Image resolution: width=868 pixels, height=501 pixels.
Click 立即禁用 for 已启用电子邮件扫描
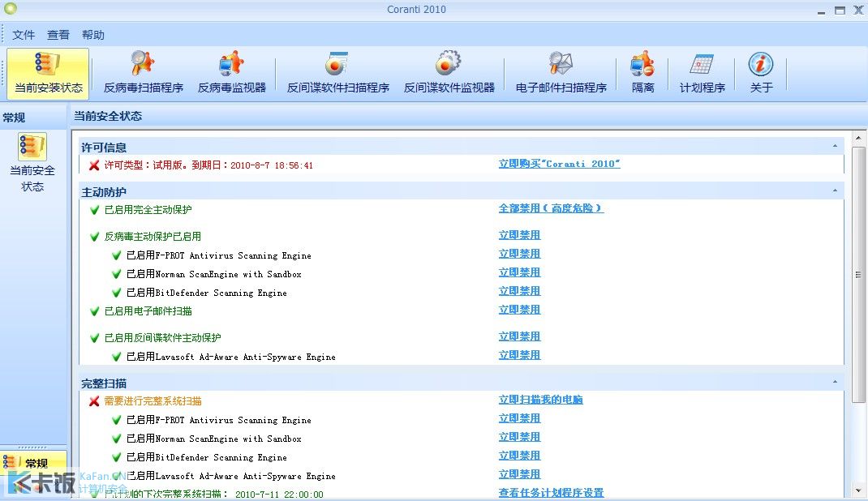click(x=519, y=310)
